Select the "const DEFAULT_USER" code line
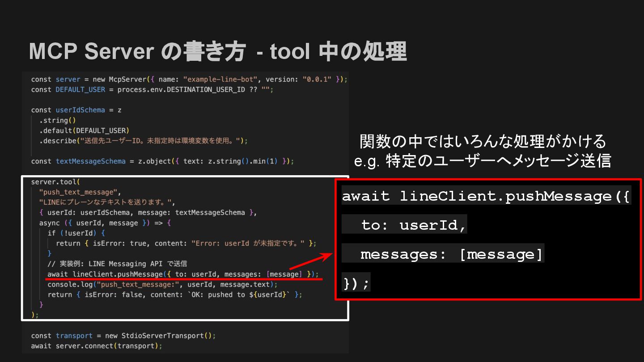 click(152, 89)
